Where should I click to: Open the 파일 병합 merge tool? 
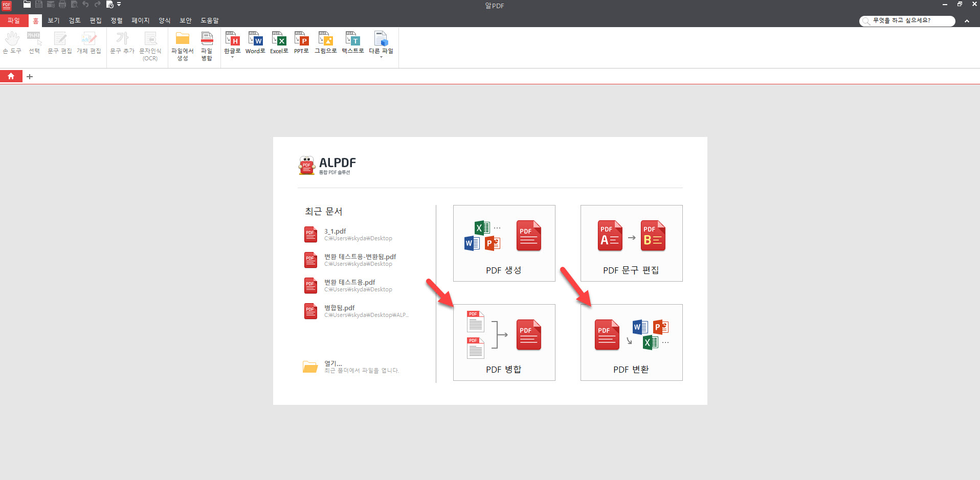tap(207, 47)
